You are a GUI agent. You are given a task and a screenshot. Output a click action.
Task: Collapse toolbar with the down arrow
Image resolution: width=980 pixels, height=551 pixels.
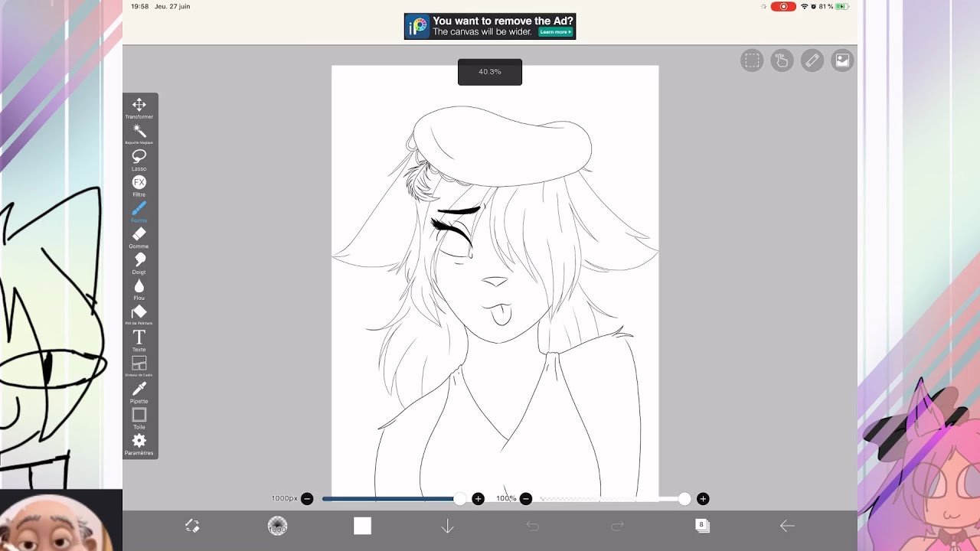(447, 526)
